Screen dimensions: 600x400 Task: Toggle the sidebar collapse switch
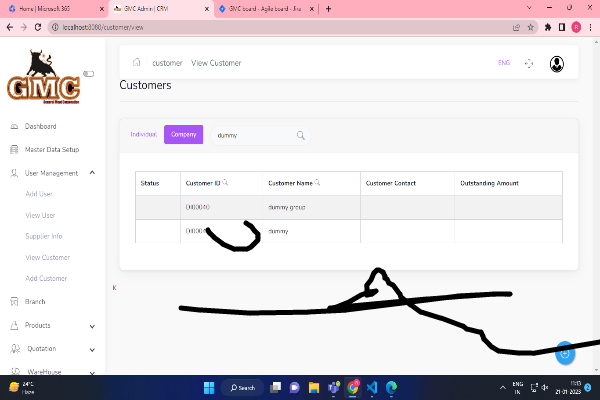point(88,73)
